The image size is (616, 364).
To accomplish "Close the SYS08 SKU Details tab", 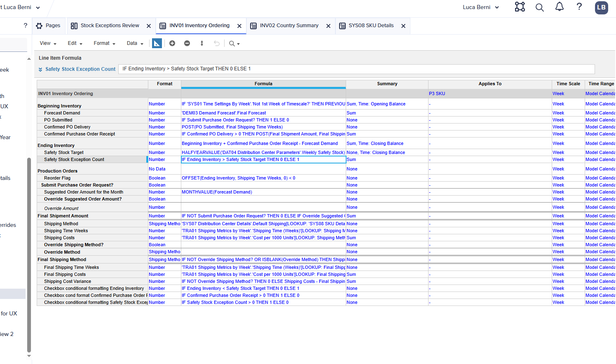I will pyautogui.click(x=403, y=26).
